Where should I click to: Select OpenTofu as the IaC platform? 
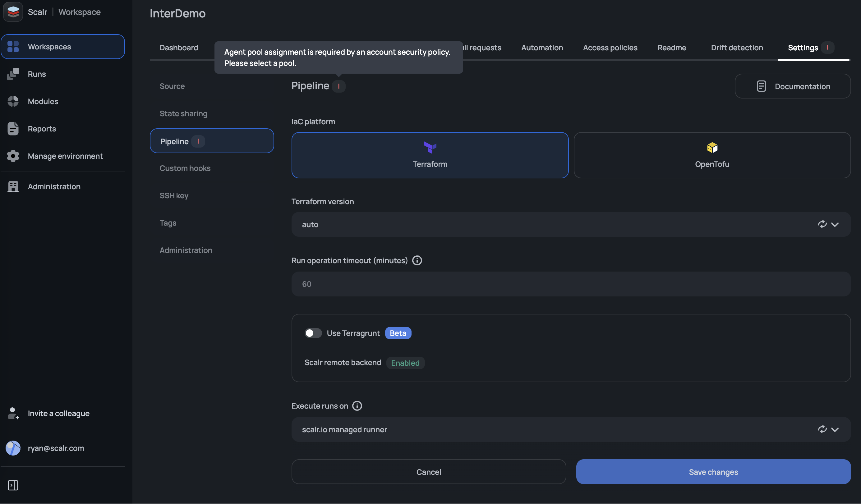coord(712,155)
